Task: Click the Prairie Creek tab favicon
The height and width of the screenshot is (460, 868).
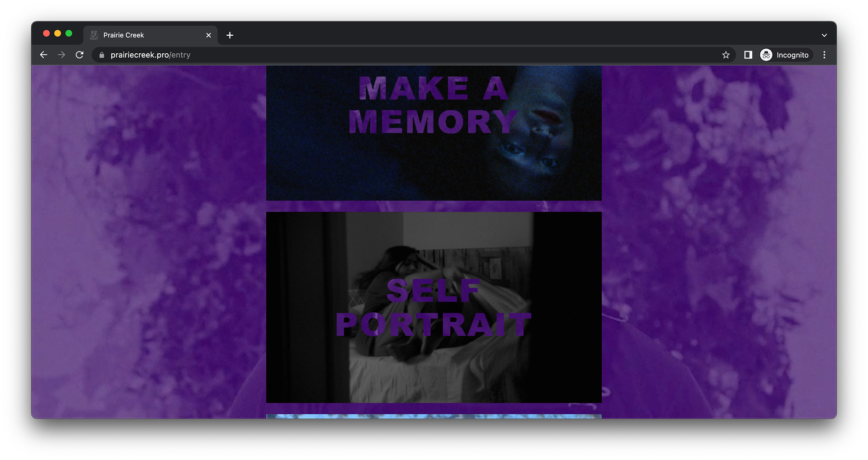Action: point(94,35)
